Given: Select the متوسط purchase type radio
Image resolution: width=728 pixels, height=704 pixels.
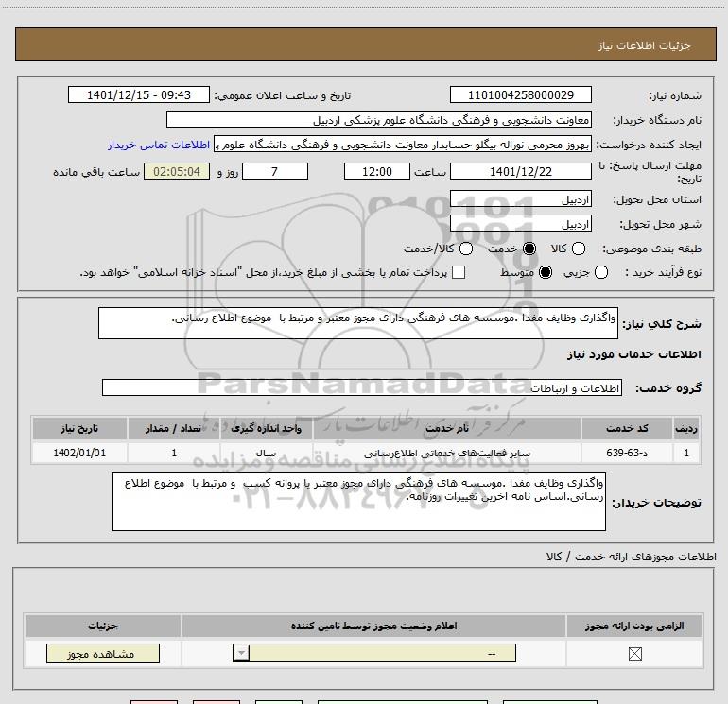Looking at the screenshot, I should [546, 272].
